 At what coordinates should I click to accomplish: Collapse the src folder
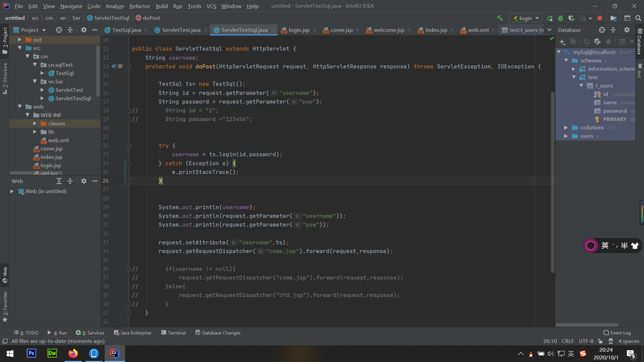coord(20,48)
